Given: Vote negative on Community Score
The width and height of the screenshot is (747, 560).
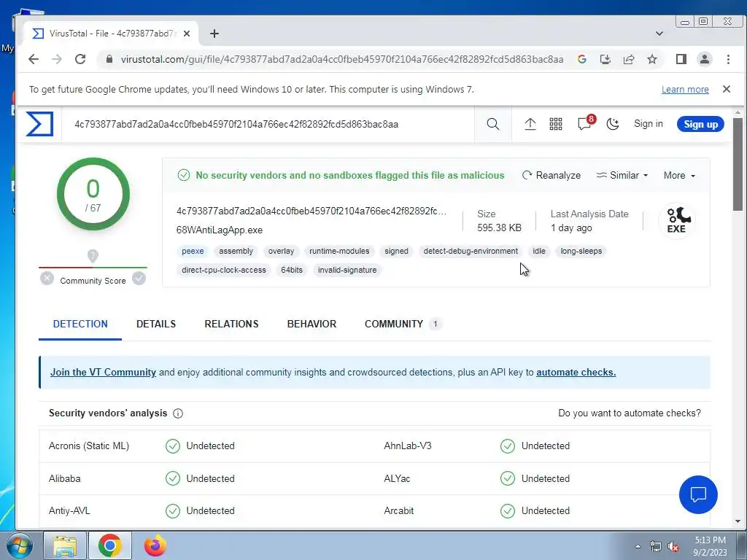Looking at the screenshot, I should 47,278.
